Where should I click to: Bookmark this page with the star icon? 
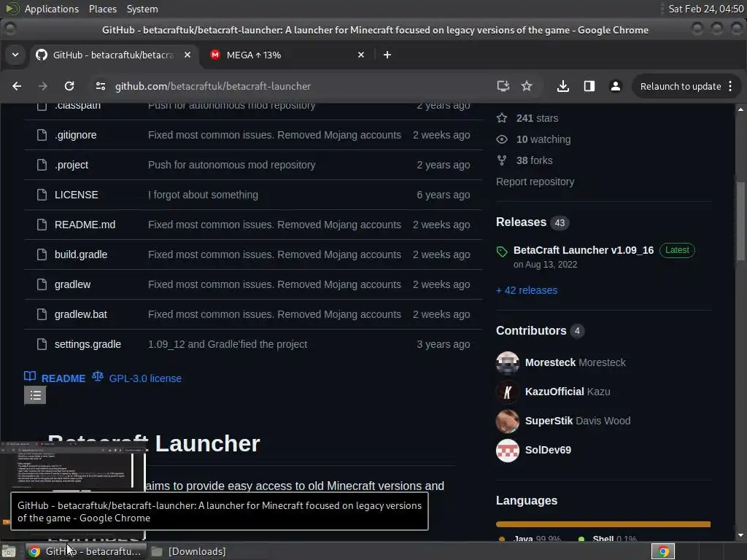pyautogui.click(x=527, y=86)
